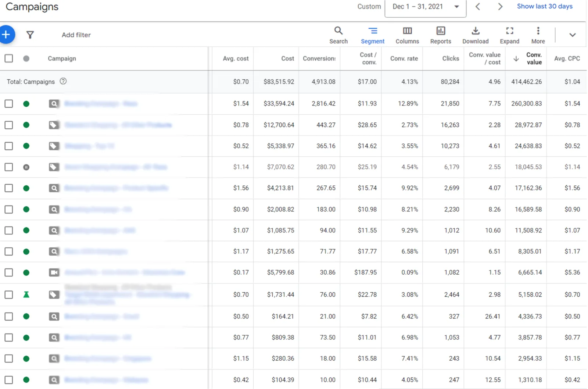This screenshot has height=389, width=588.
Task: Open the Dec 1 – 31, 2021 date dropdown
Action: pos(425,7)
